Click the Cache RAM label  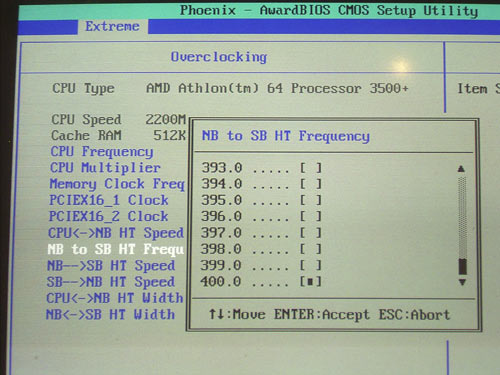[86, 136]
